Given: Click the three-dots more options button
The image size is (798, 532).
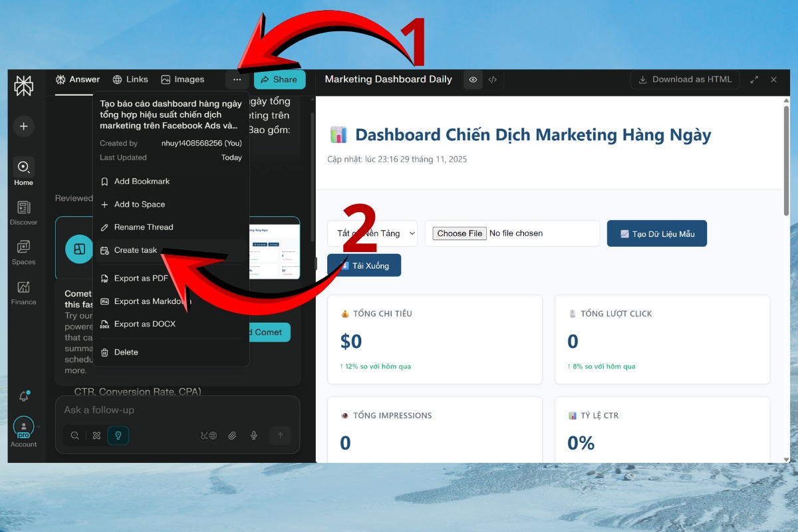Looking at the screenshot, I should (x=237, y=80).
